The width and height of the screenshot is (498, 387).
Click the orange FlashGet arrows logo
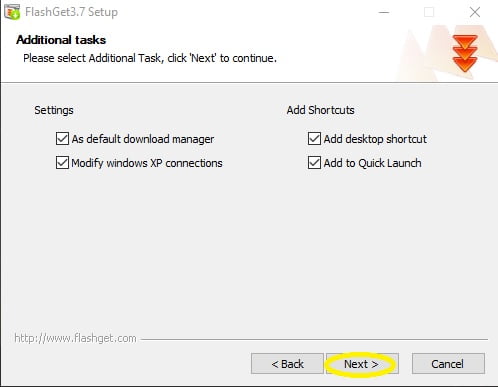coord(465,53)
